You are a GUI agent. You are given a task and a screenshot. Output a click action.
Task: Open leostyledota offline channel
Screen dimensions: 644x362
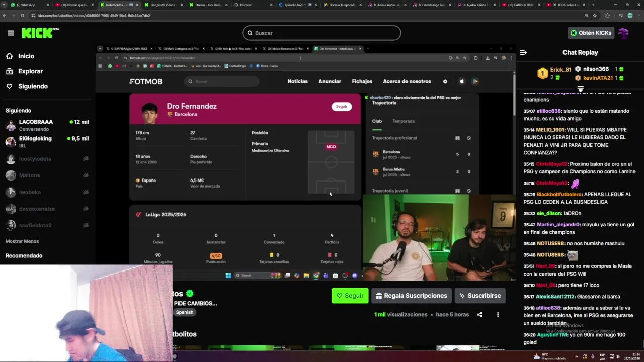pos(47,159)
